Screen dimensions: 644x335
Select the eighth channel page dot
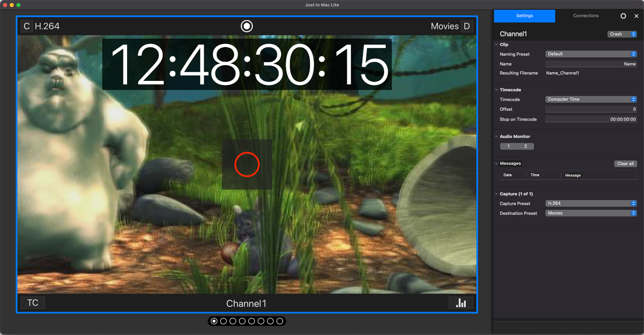point(280,321)
